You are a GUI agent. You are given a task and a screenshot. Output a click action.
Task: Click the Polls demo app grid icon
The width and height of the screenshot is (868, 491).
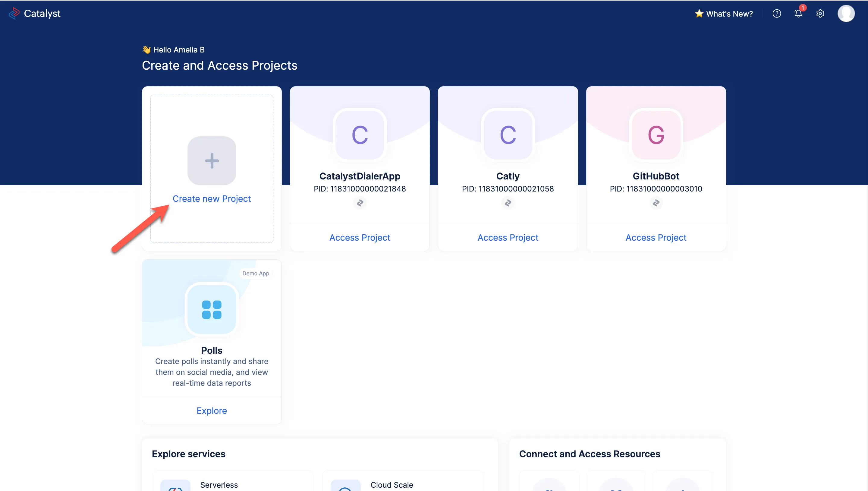click(212, 309)
